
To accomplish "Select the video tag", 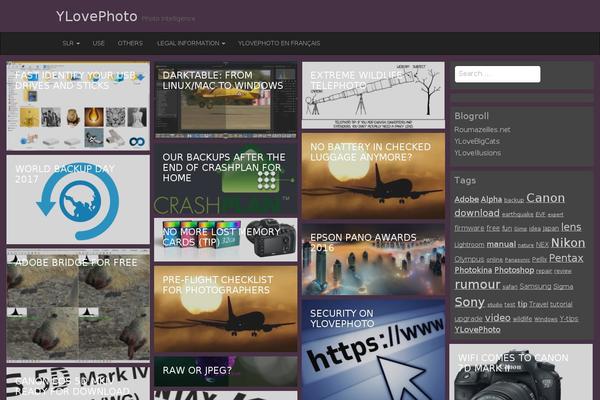I will [497, 318].
